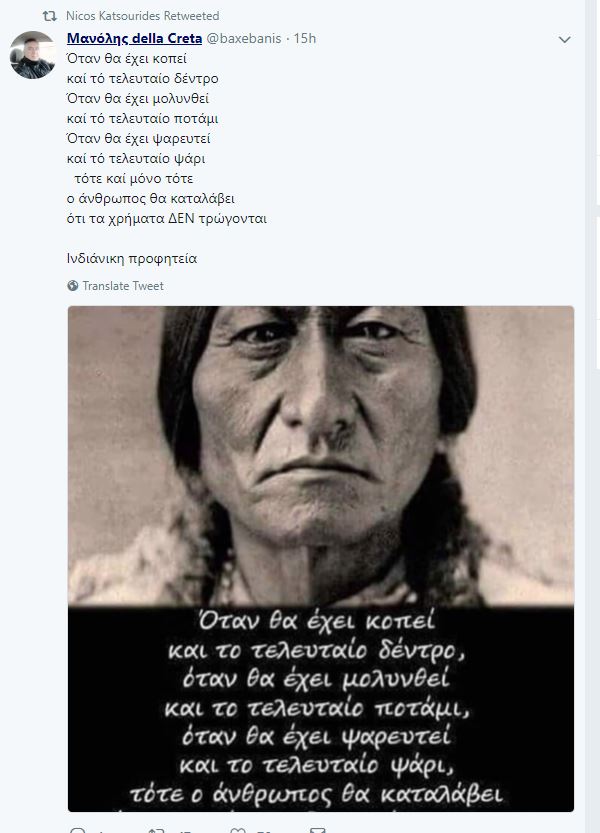Click the tweet author's profile avatar
This screenshot has width=600, height=833.
(32, 55)
